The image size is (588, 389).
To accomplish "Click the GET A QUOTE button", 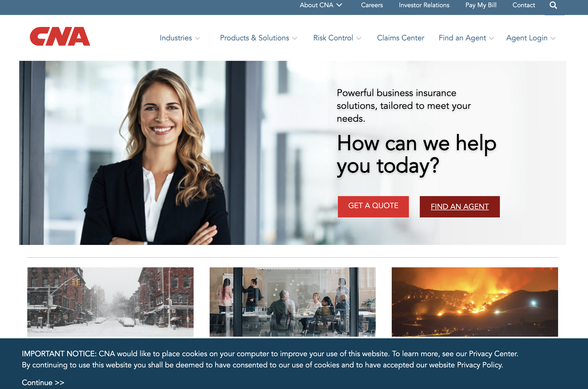I will [x=373, y=206].
